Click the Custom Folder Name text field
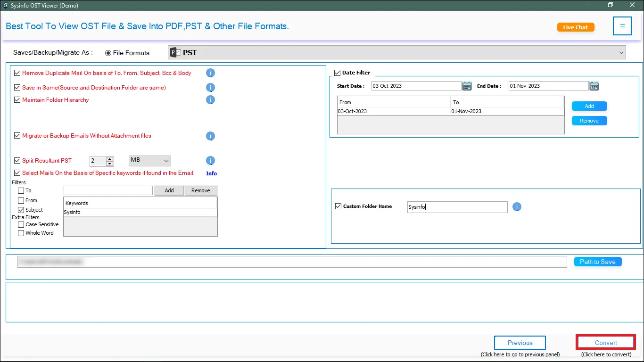This screenshot has width=644, height=362. click(457, 207)
